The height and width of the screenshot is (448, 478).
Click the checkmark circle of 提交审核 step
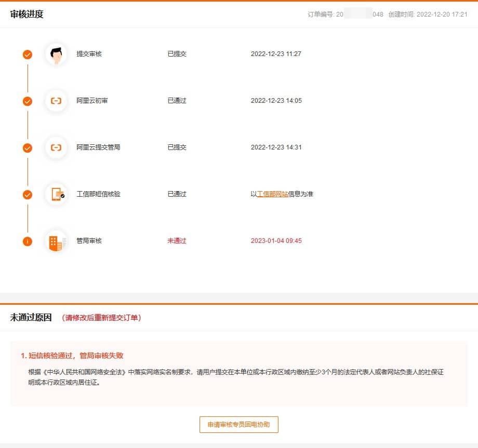(28, 55)
